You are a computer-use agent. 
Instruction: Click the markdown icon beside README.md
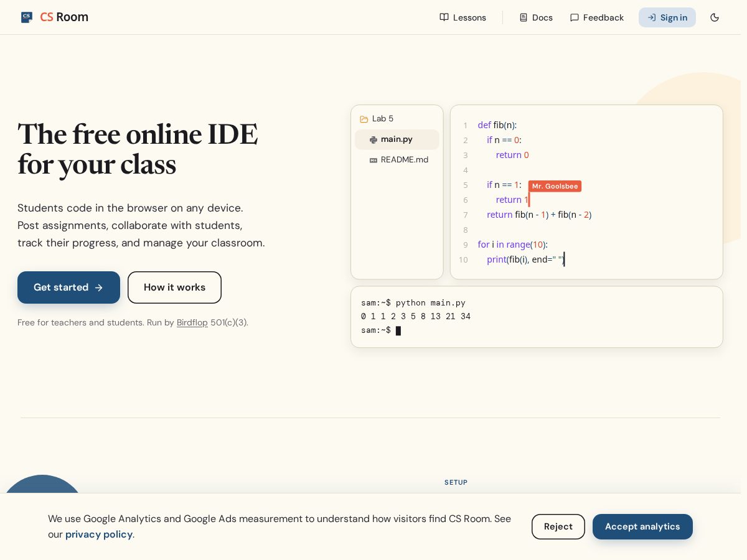[x=374, y=160]
